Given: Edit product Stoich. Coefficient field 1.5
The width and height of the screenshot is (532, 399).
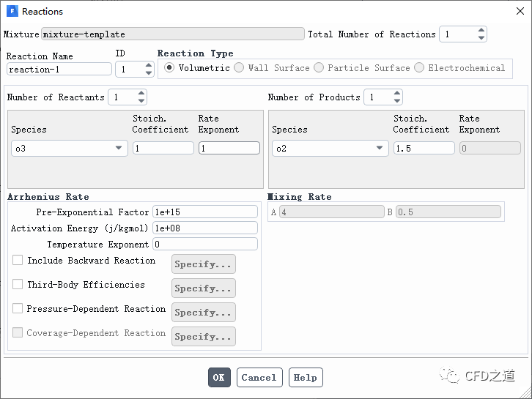Looking at the screenshot, I should tap(424, 148).
